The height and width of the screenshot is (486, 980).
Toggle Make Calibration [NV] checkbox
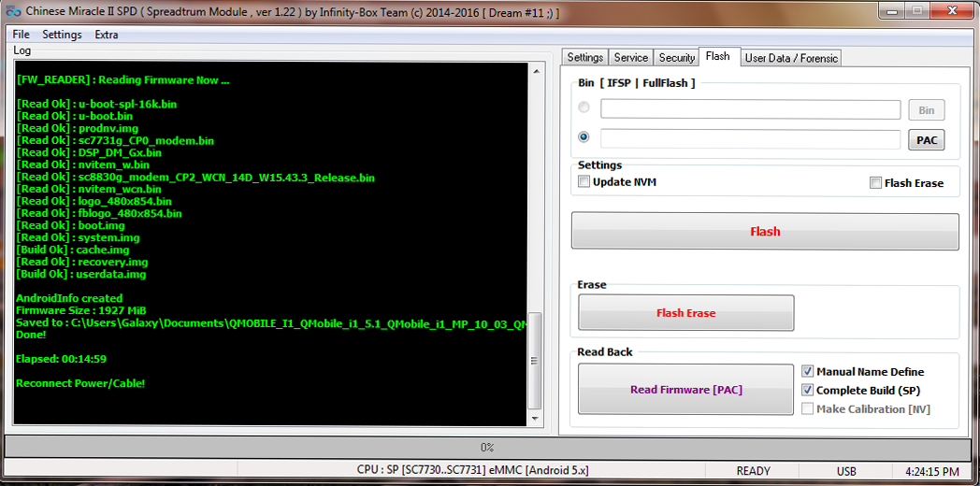pyautogui.click(x=808, y=409)
